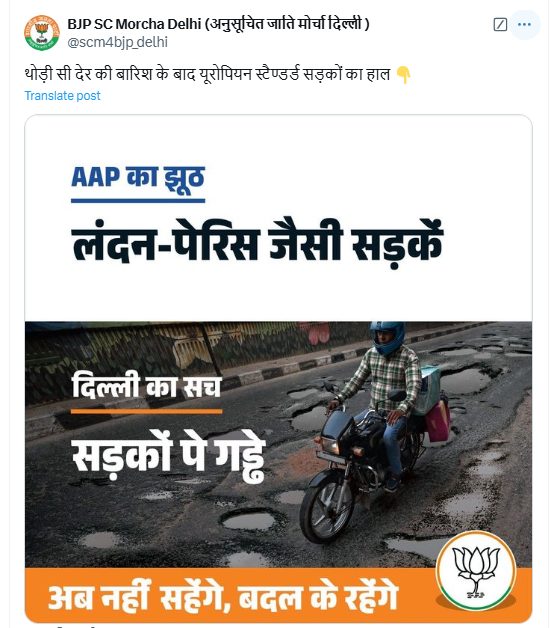Click the blue underline below 'AAP का झूठ'

tap(138, 201)
